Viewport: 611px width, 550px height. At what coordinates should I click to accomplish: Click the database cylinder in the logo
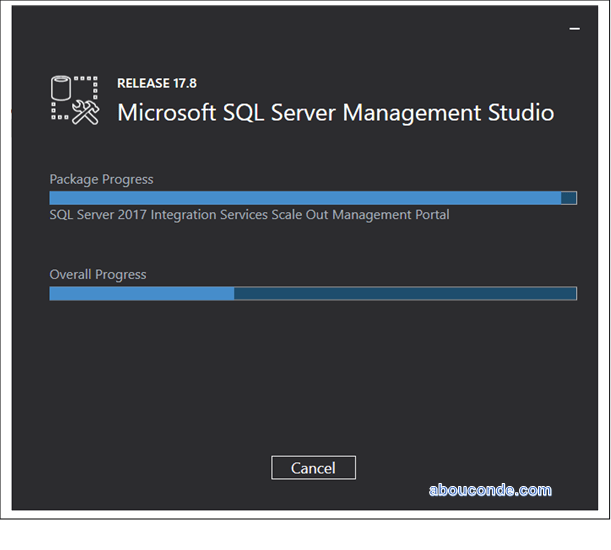(x=60, y=88)
